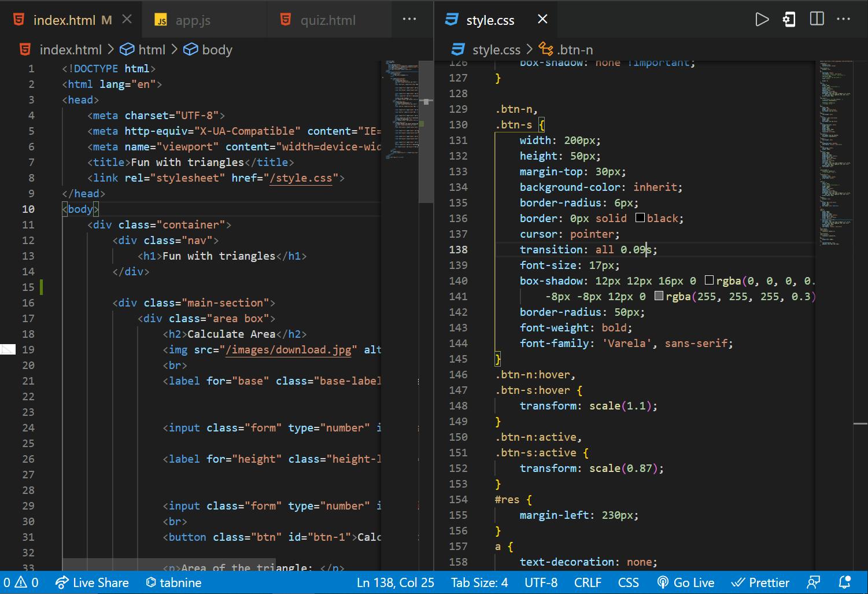This screenshot has width=868, height=594.
Task: Split the editor to the right
Action: pos(817,19)
